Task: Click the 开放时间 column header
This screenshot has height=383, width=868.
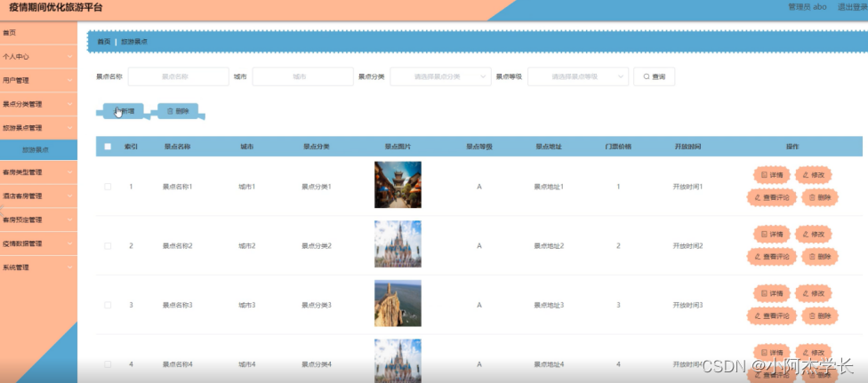Action: pos(687,147)
